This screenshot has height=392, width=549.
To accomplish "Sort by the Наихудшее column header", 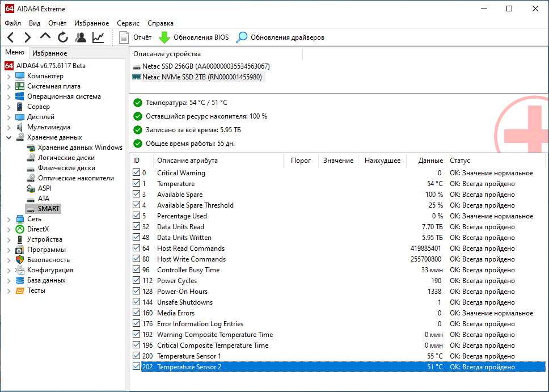I will [382, 161].
